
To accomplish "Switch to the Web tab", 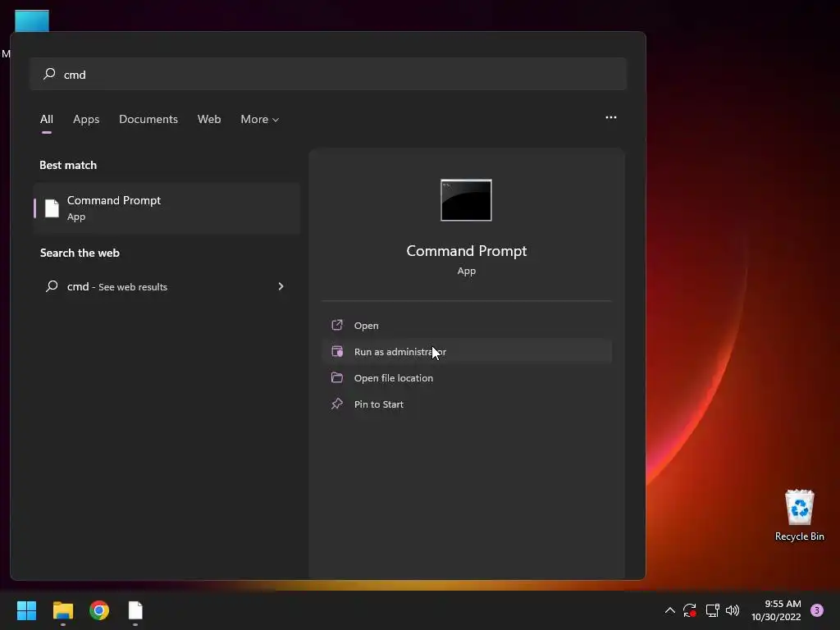I will pos(209,119).
